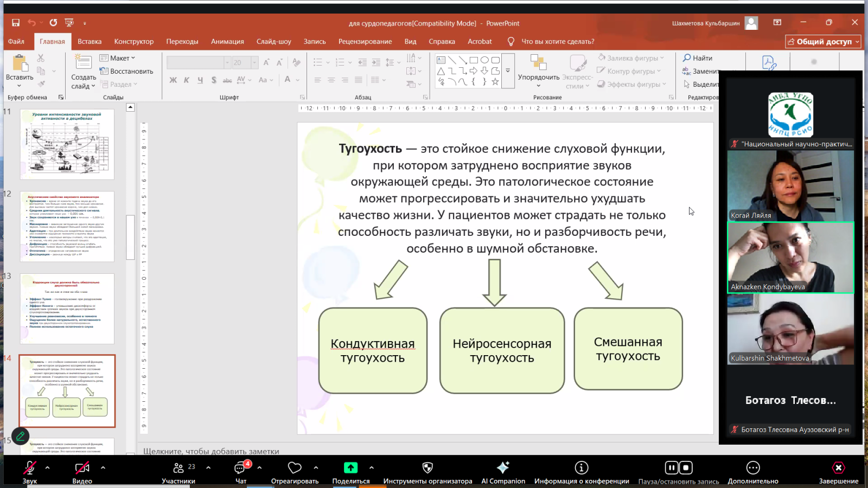Screen dimensions: 868x488
Task: Click React (Отреагировать) heart icon
Action: point(295,468)
